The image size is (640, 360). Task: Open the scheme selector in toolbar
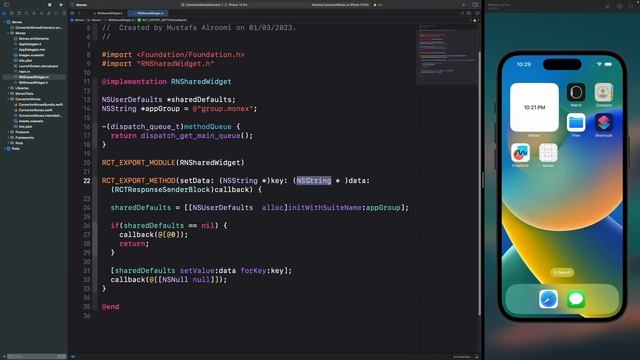point(203,5)
